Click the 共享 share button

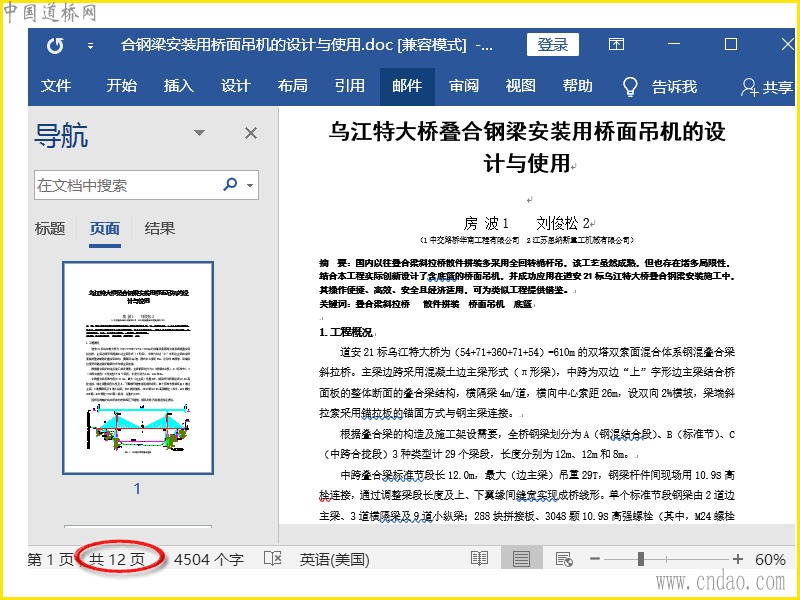coord(767,88)
